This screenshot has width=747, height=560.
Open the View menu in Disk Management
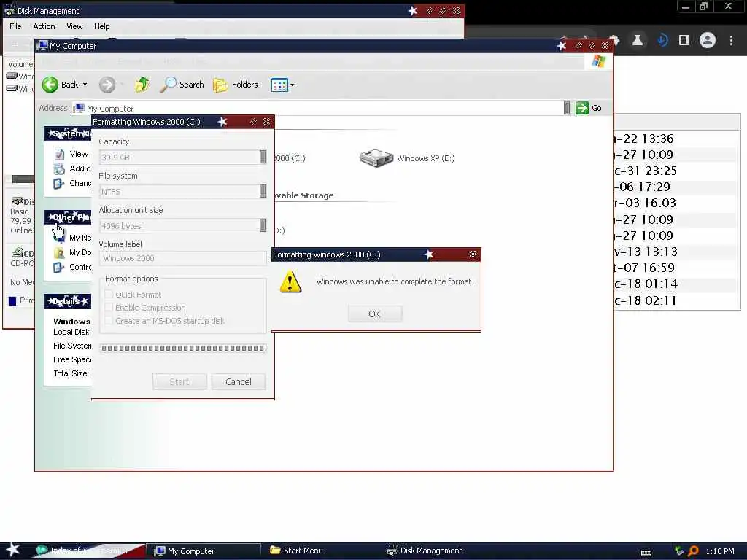pos(74,26)
